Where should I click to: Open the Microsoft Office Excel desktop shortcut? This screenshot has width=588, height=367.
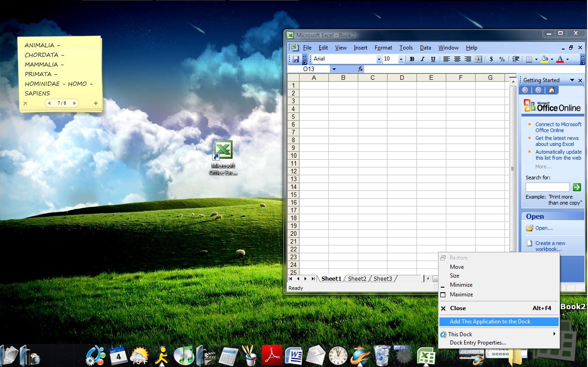pyautogui.click(x=223, y=157)
